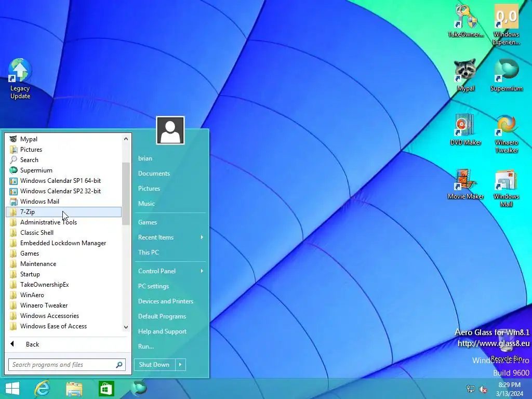This screenshot has width=532, height=399.
Task: Expand the Startup folder
Action: click(x=64, y=274)
